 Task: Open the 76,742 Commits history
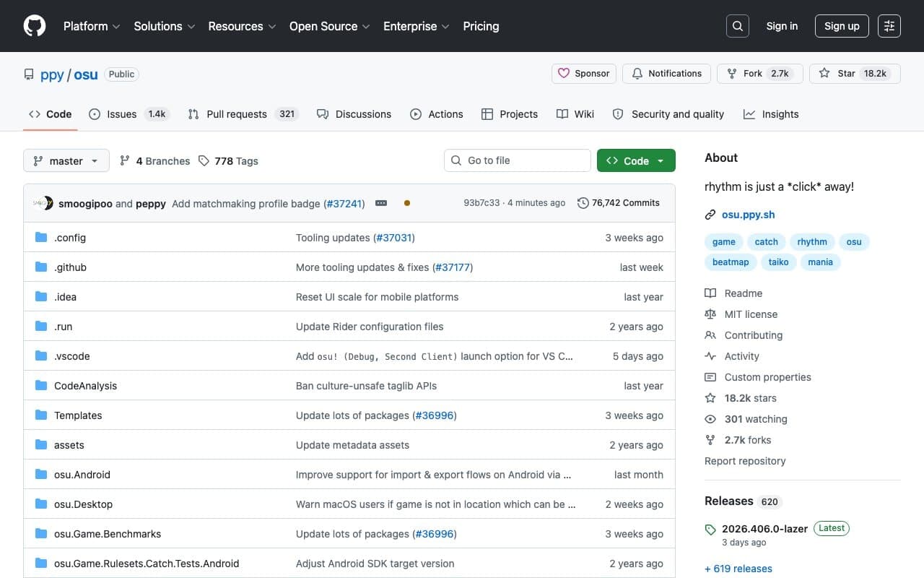(x=619, y=203)
